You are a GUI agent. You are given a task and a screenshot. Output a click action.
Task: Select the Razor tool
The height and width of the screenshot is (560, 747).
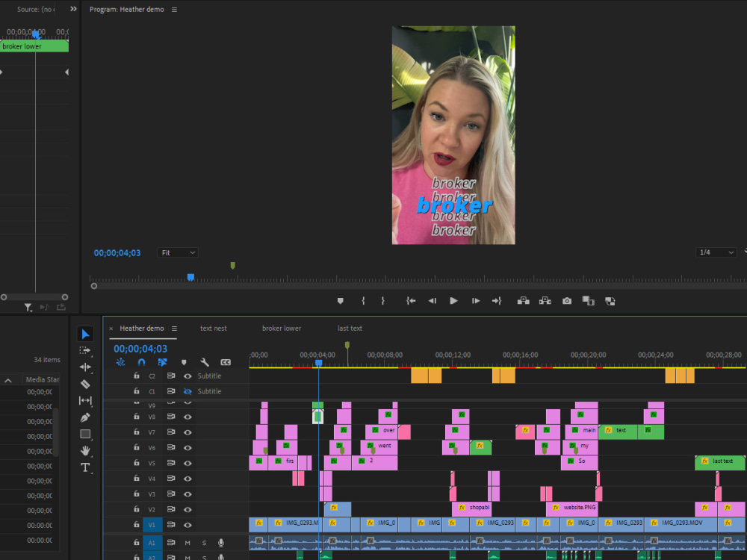86,383
